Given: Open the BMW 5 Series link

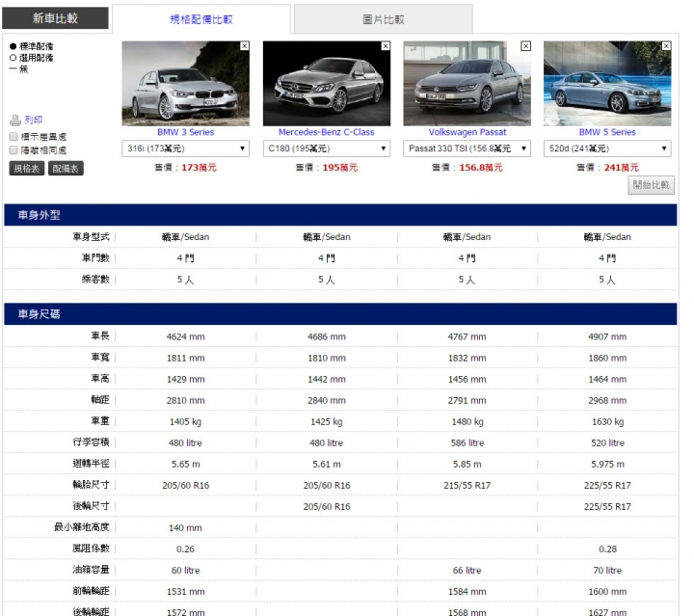Looking at the screenshot, I should (607, 132).
